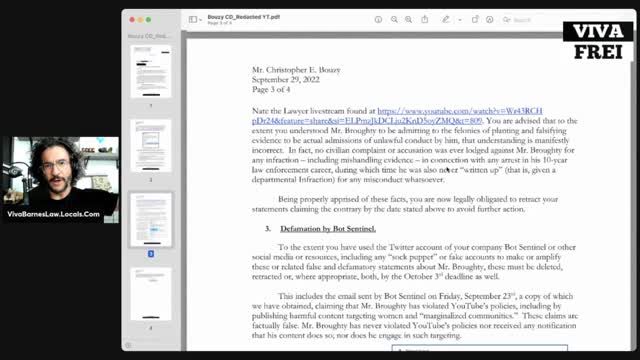Image resolution: width=640 pixels, height=360 pixels.
Task: Open the YouTube livestream hyperlink
Action: coord(397,116)
